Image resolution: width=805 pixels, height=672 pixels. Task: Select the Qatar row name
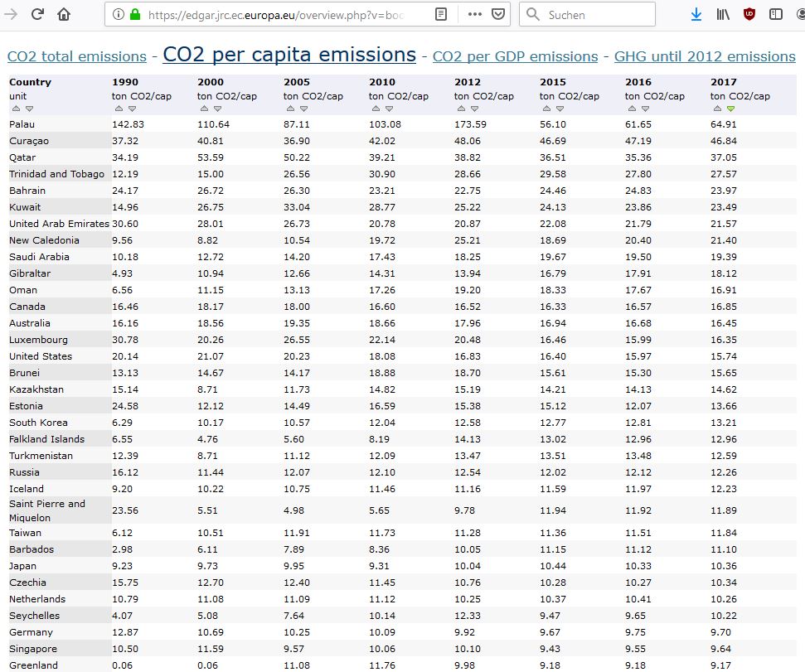pos(22,157)
